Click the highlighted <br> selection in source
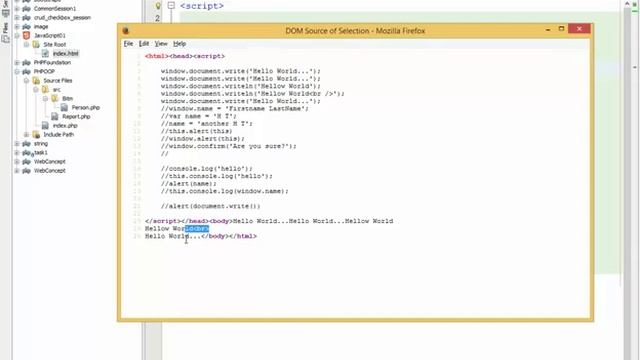Image resolution: width=640 pixels, height=360 pixels. [x=197, y=229]
